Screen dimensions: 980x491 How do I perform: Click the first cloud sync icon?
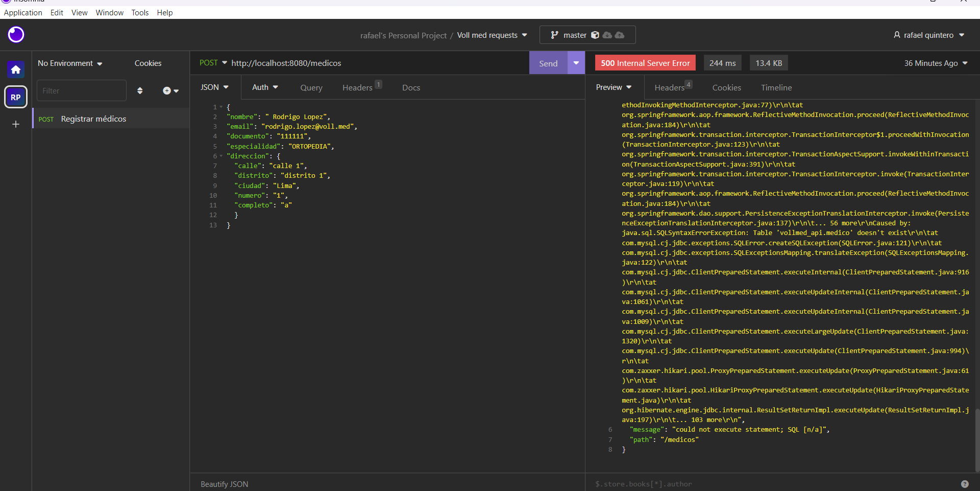[607, 35]
